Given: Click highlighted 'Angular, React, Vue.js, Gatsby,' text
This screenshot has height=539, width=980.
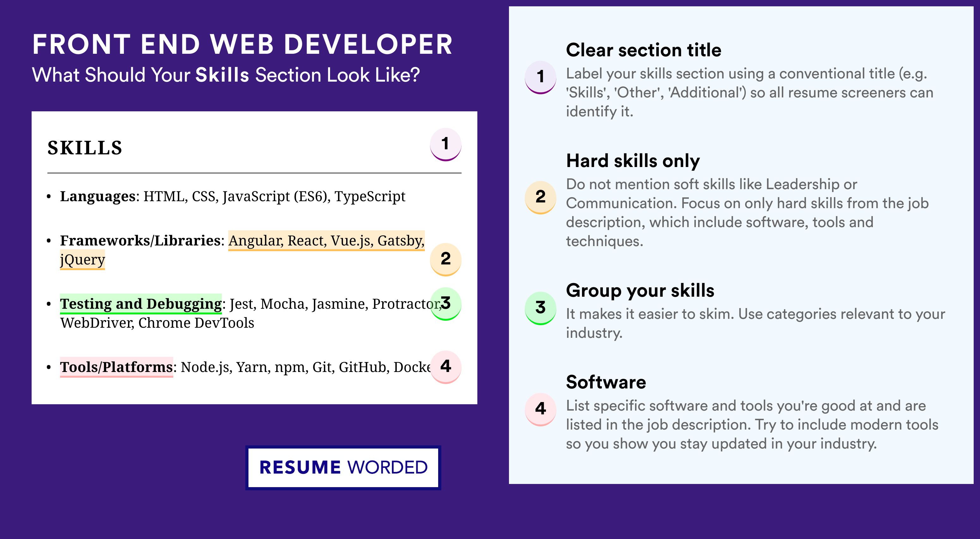Looking at the screenshot, I should 327,241.
